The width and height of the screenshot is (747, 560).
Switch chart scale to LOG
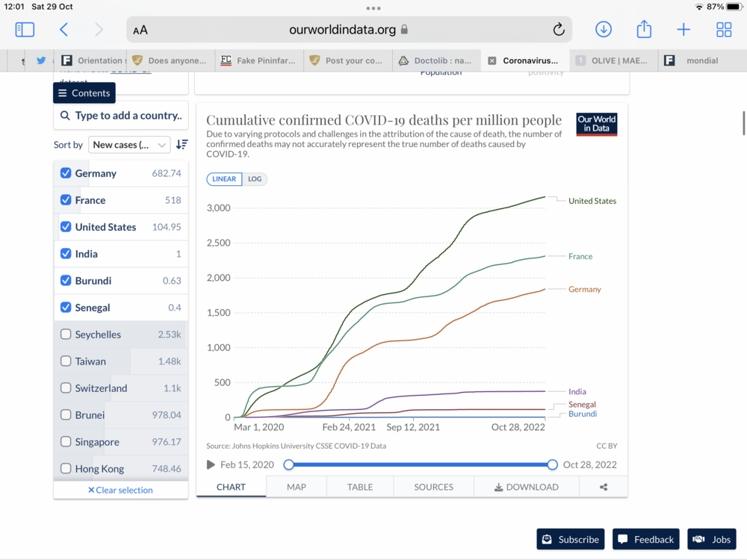tap(255, 179)
